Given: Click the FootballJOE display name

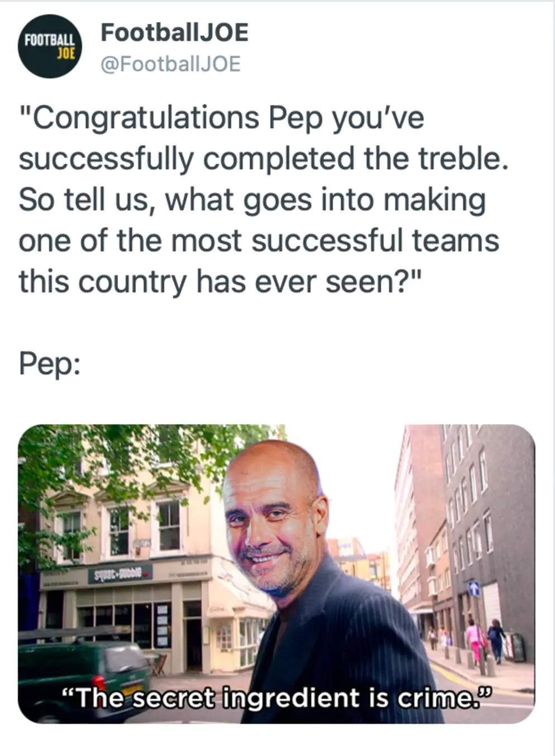Looking at the screenshot, I should point(174,32).
